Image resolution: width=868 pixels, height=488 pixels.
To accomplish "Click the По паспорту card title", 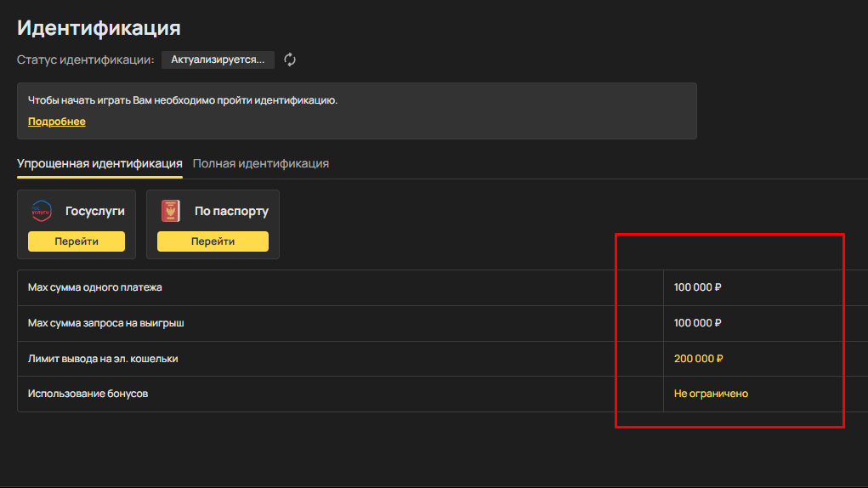I will 231,211.
